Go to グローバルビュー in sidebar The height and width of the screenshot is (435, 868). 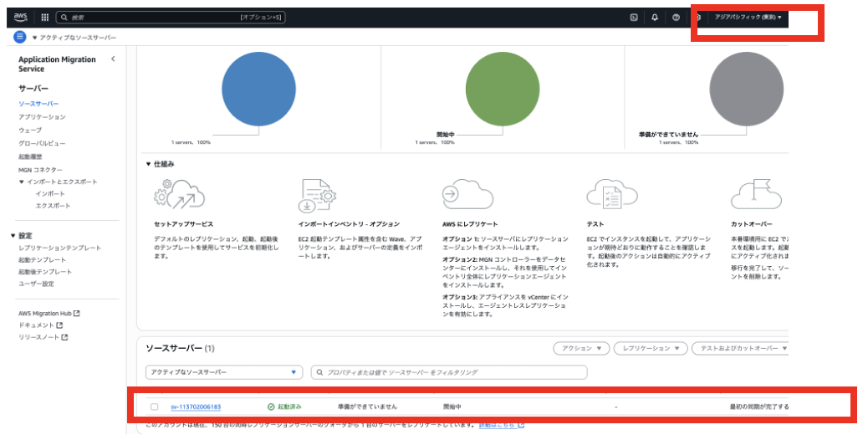coord(42,143)
